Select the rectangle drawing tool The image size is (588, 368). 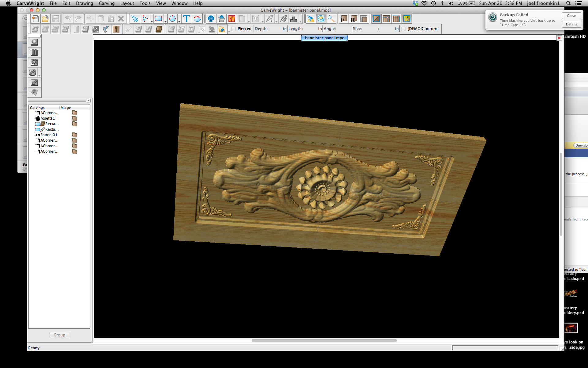coord(159,19)
